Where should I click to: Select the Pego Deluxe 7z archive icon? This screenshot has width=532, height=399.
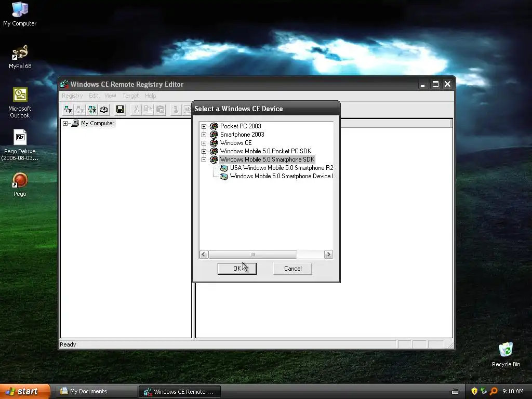[20, 137]
